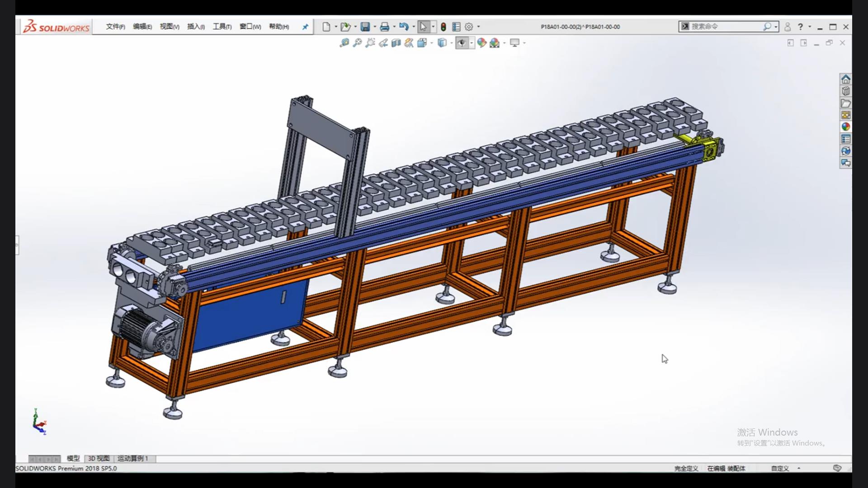Click the collapse-left panel button in the document window

coord(790,43)
